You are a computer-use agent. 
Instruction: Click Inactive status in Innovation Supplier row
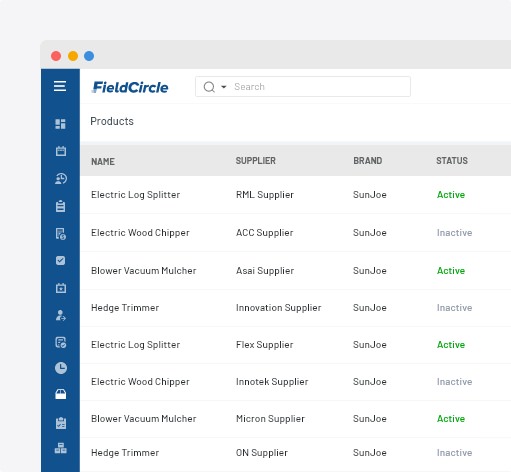point(454,308)
